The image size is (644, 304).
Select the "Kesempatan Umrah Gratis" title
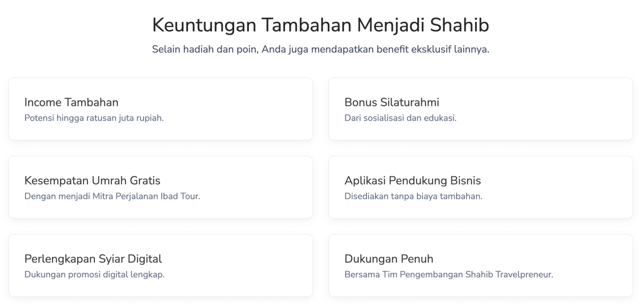tap(92, 181)
